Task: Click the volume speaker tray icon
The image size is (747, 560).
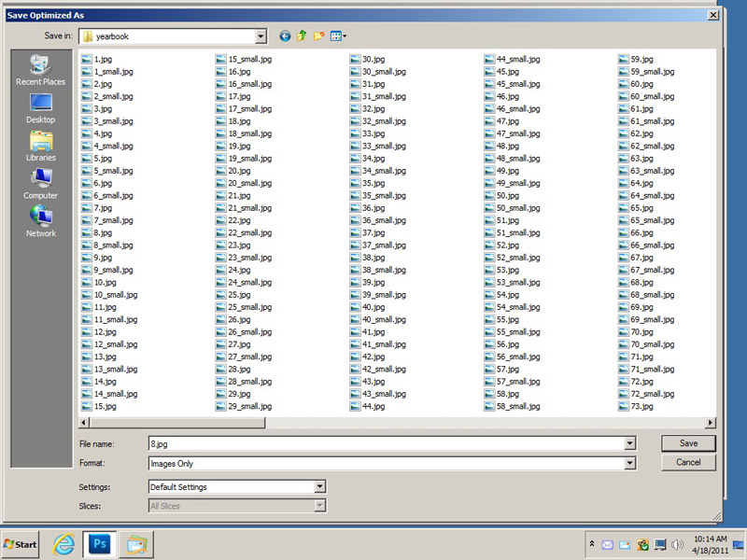Action: coord(676,544)
